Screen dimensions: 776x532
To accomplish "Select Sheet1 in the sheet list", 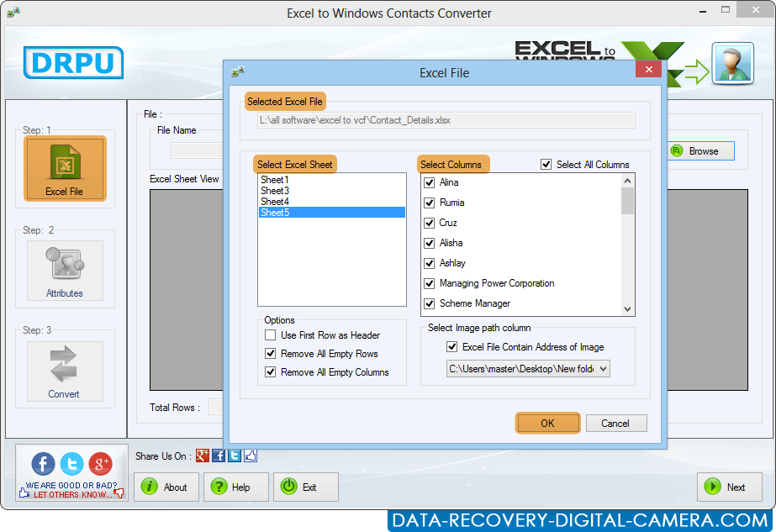I will [331, 180].
